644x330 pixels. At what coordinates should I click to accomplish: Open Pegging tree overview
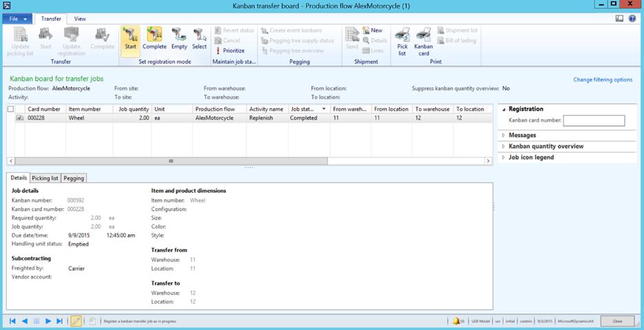tap(293, 50)
